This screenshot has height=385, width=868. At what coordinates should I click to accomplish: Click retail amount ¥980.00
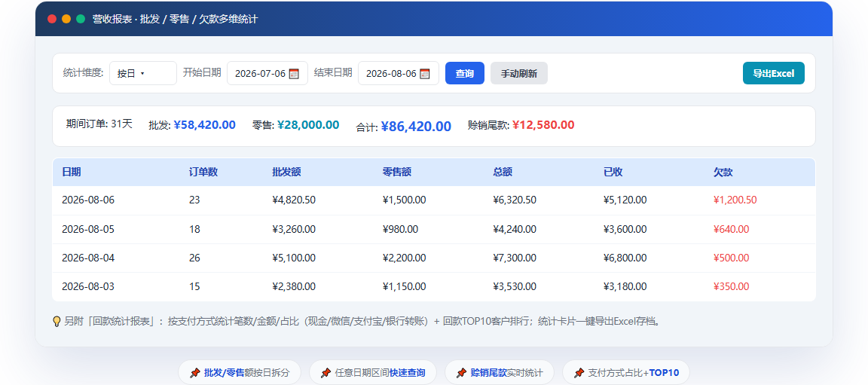[400, 229]
